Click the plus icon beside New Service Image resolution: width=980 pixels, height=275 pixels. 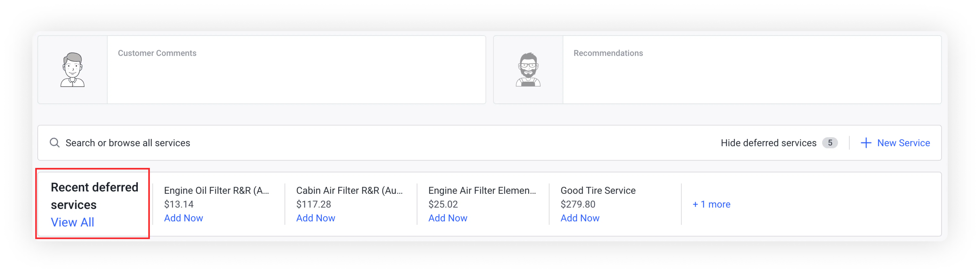click(x=866, y=143)
